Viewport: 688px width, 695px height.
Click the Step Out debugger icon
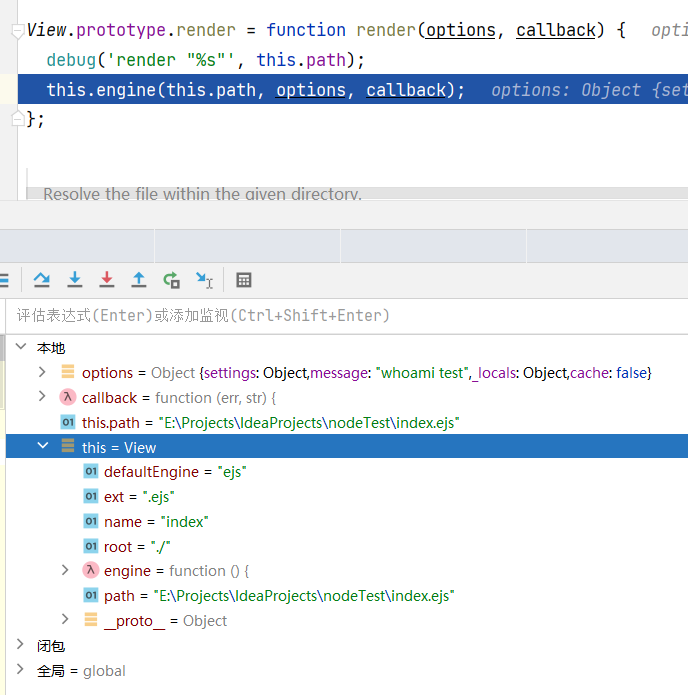tap(139, 280)
